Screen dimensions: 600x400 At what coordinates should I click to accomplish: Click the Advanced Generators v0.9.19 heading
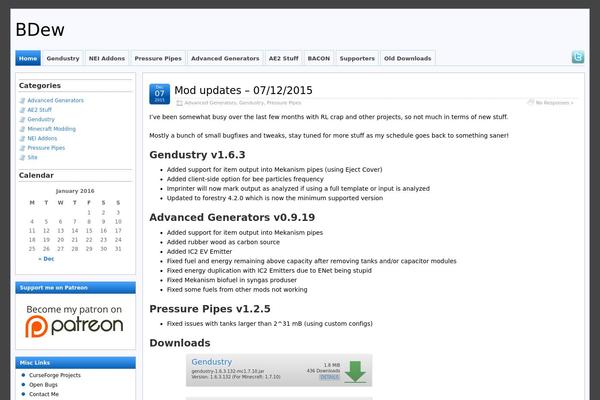[232, 217]
